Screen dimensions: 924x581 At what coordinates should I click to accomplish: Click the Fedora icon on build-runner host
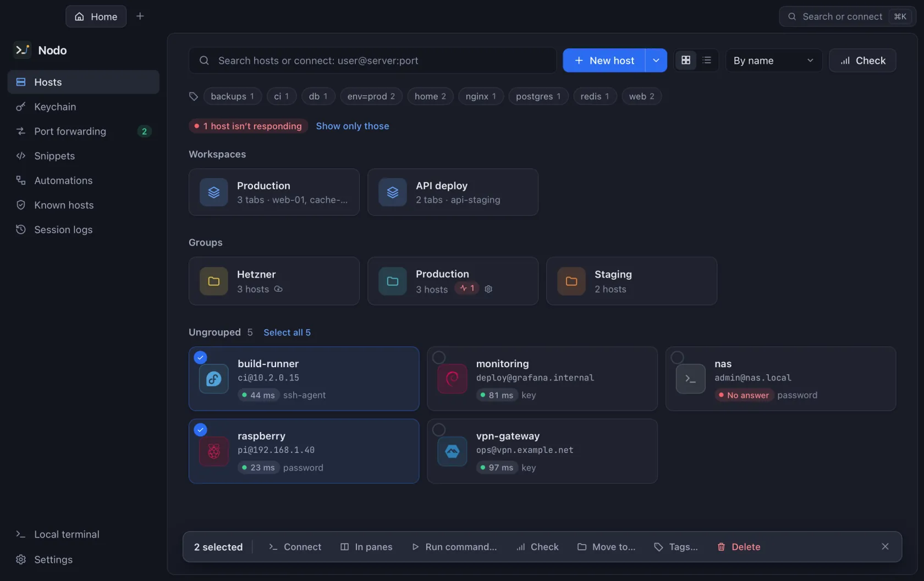[x=214, y=379]
